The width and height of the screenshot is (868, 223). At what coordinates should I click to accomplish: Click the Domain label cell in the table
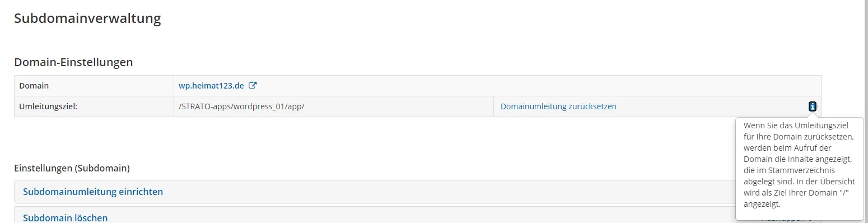(94, 86)
